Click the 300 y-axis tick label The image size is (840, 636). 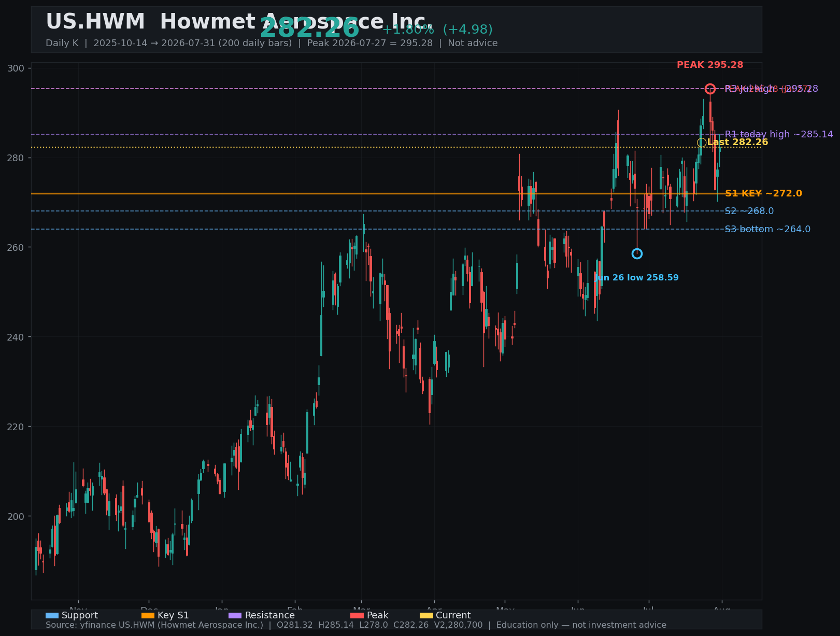[17, 68]
